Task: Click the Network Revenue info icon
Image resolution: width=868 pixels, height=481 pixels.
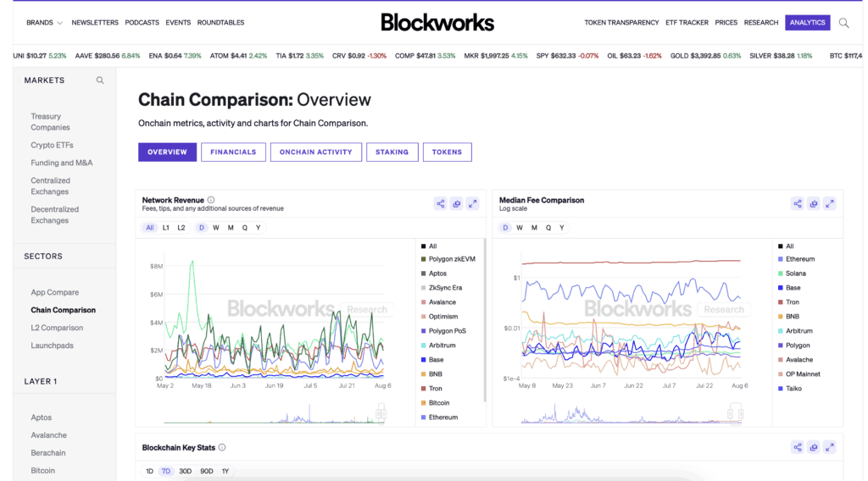Action: point(211,200)
